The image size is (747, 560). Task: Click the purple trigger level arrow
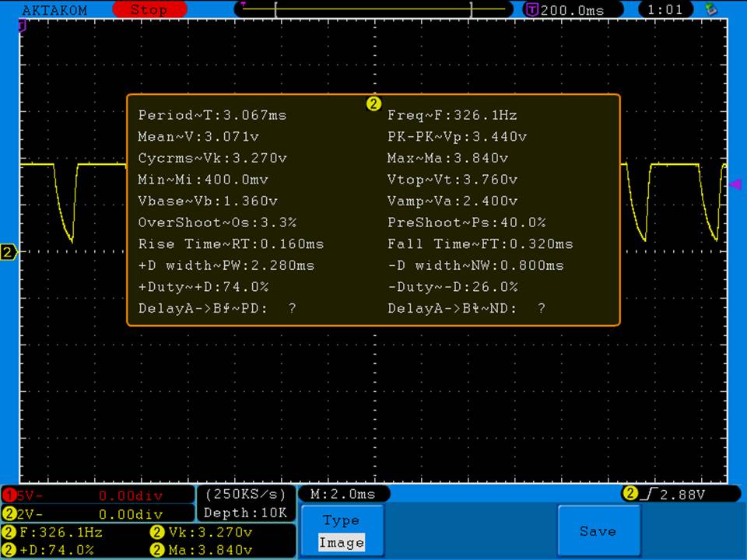point(735,184)
